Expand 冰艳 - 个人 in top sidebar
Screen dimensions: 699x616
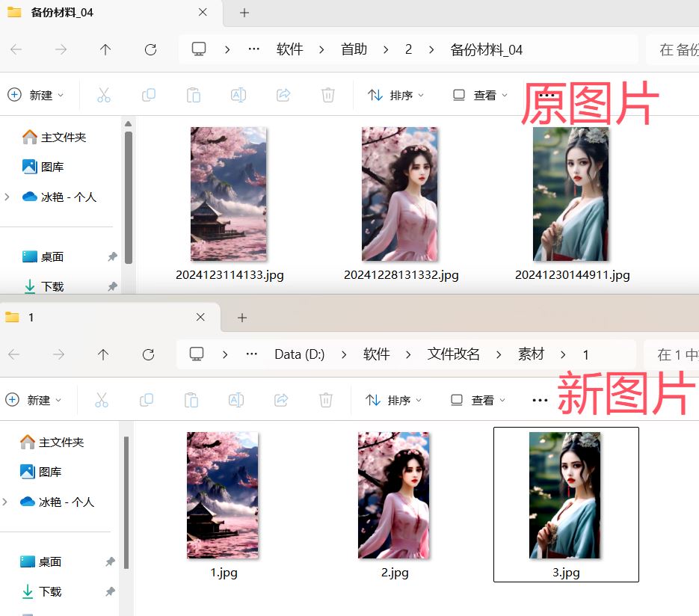(7, 197)
